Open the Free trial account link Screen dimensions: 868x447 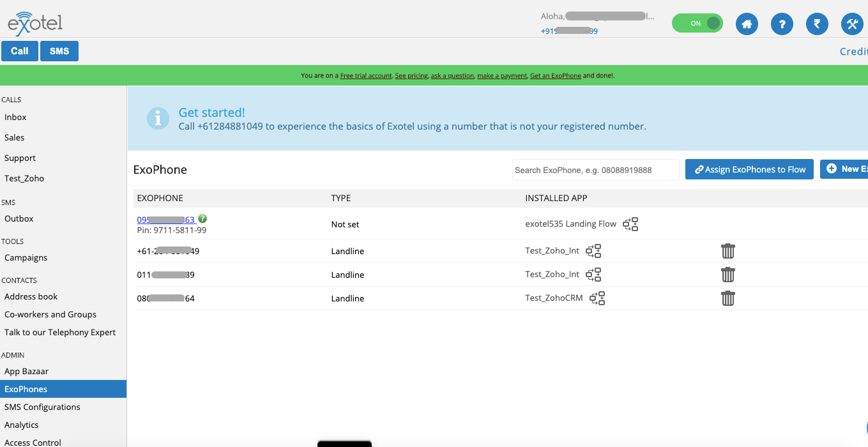[366, 75]
